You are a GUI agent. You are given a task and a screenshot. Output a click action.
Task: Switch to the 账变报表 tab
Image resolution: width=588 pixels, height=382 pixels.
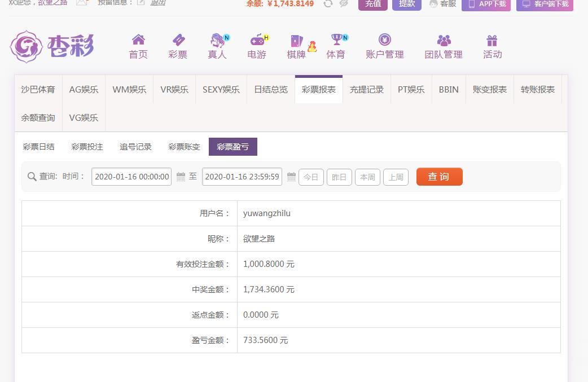[489, 90]
